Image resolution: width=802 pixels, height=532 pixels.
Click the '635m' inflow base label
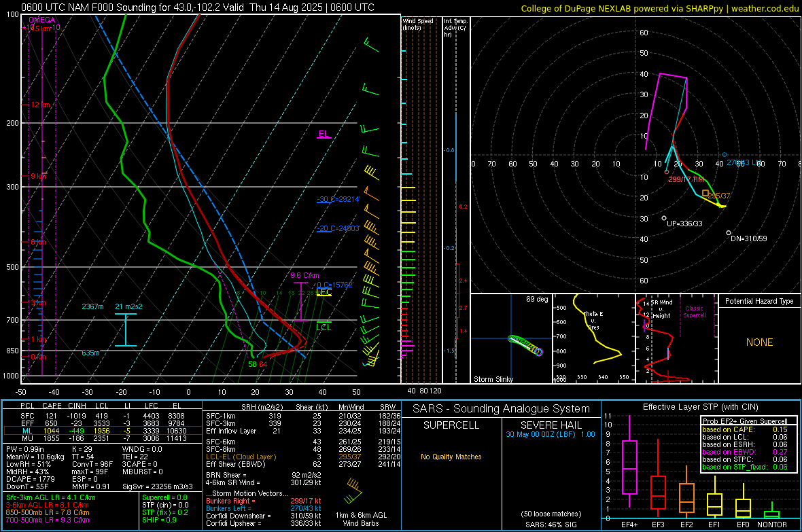90,353
